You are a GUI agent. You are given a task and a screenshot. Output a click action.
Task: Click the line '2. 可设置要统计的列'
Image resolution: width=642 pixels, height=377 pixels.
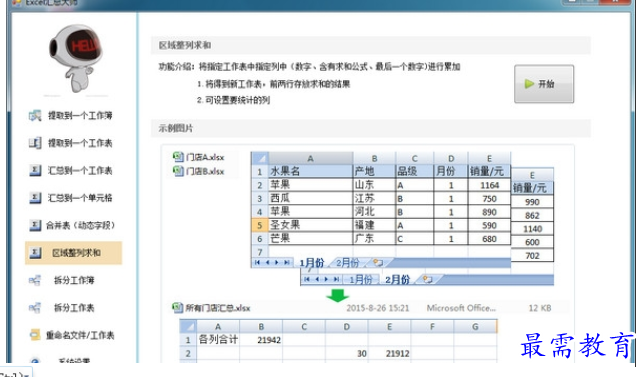[233, 100]
